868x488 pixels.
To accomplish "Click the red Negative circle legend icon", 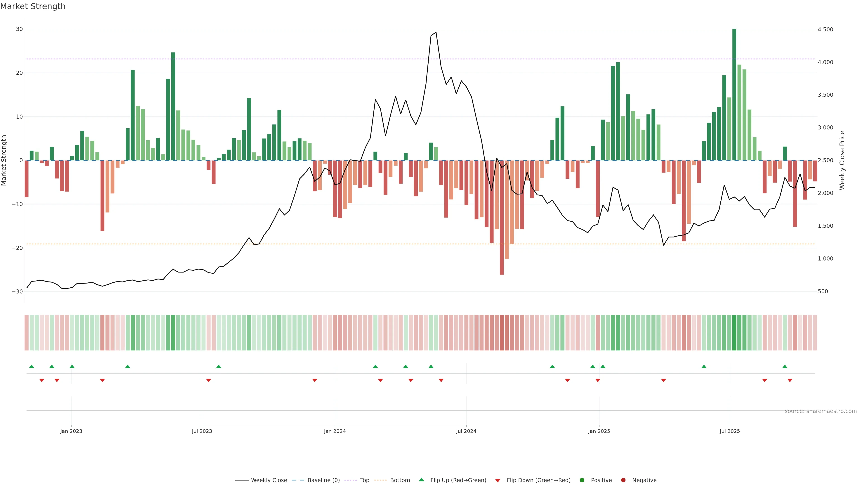I will (623, 480).
